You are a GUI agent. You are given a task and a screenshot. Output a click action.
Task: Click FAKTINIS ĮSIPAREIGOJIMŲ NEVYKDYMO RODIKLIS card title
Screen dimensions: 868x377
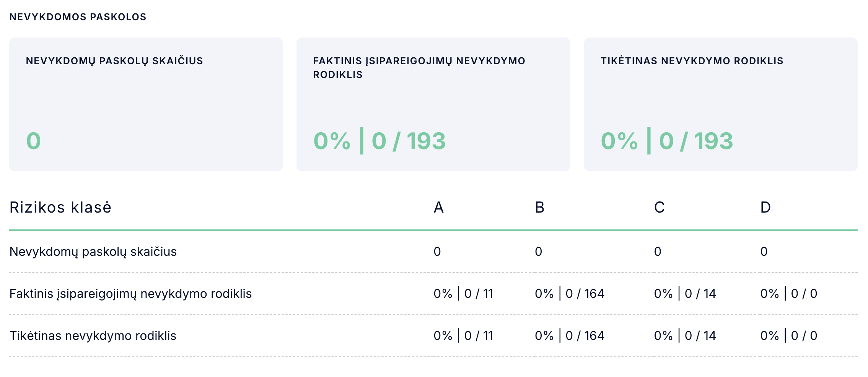(419, 68)
